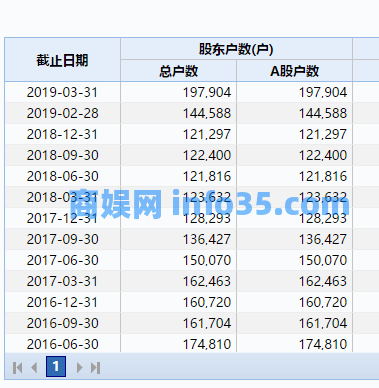
Task: Select page number 1 button
Action: coord(56,367)
